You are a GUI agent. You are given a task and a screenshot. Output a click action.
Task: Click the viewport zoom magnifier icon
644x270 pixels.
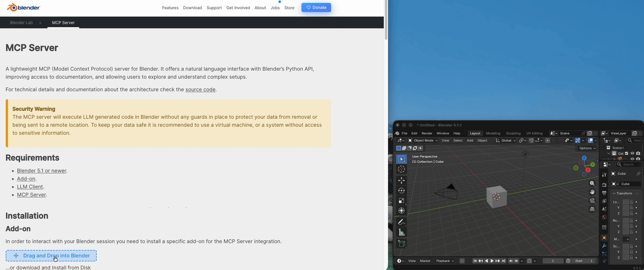[592, 183]
